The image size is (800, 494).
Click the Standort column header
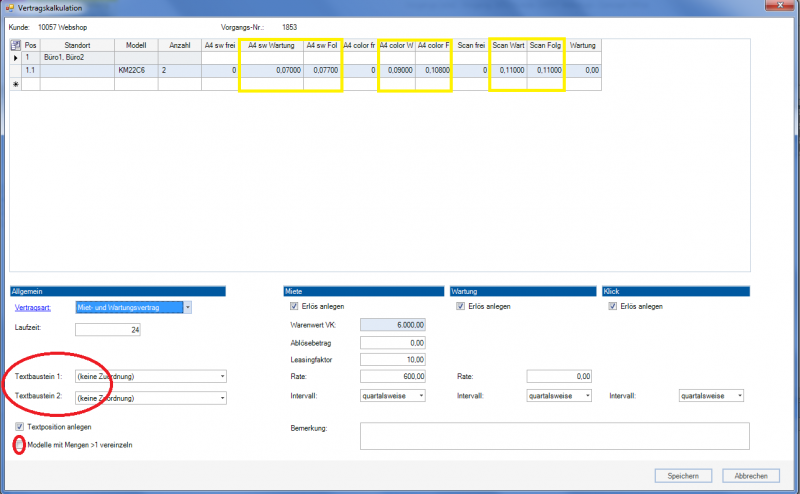tap(76, 45)
